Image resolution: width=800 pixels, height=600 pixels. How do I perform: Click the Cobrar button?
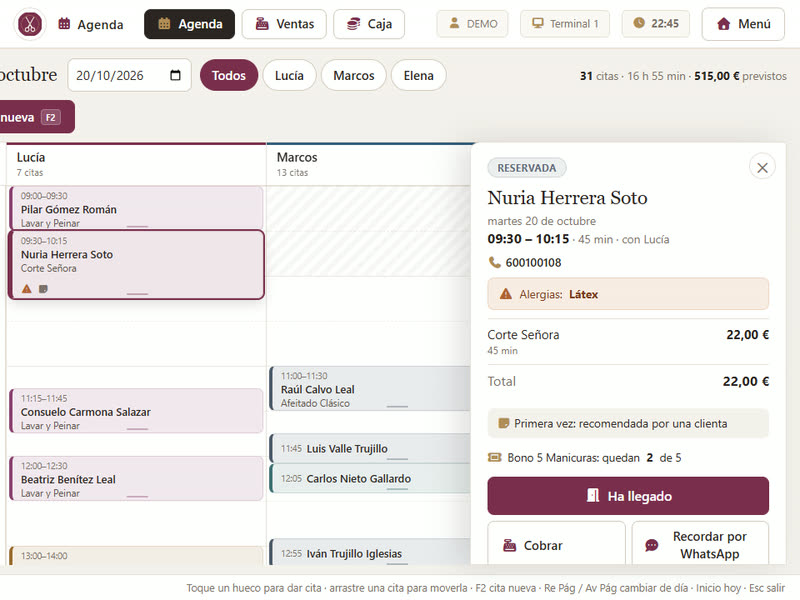click(556, 544)
